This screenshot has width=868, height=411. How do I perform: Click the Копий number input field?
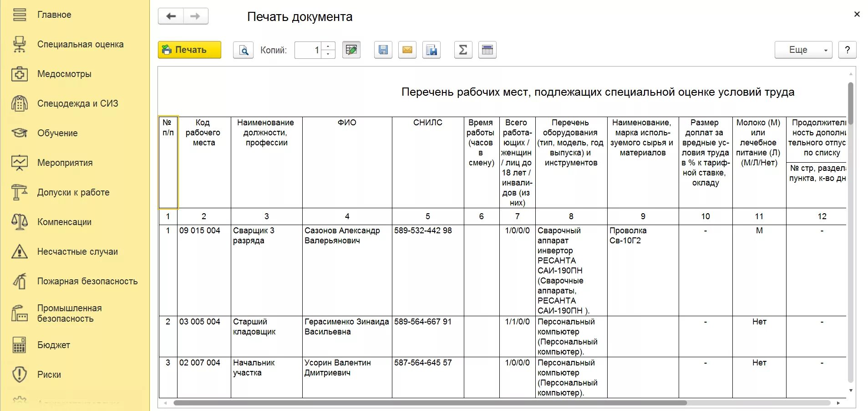[308, 50]
